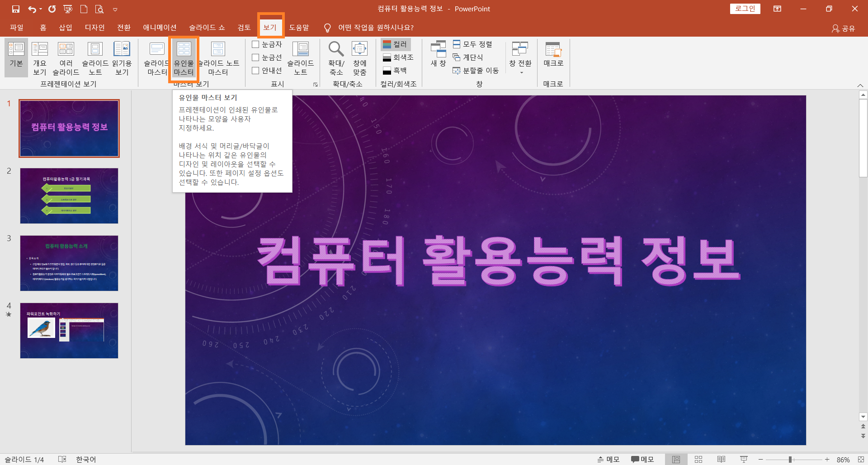This screenshot has width=868, height=465.
Task: Start slideshow from status bar icon
Action: [744, 459]
